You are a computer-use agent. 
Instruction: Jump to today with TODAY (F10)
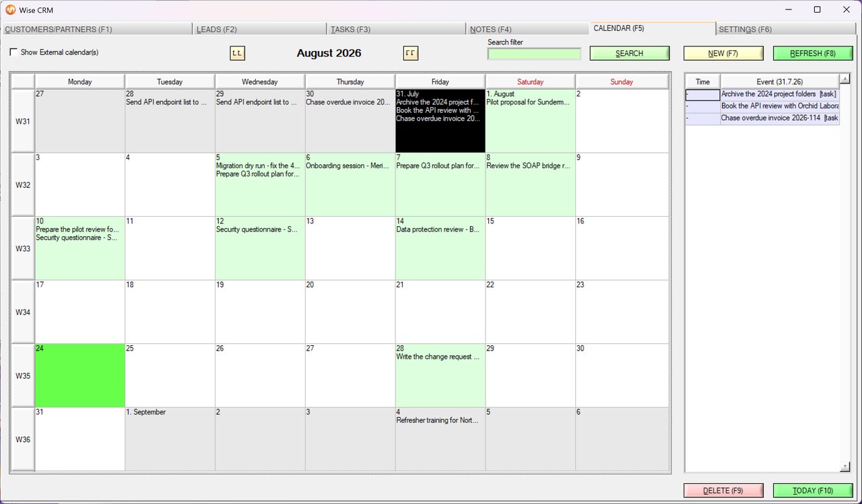[813, 491]
